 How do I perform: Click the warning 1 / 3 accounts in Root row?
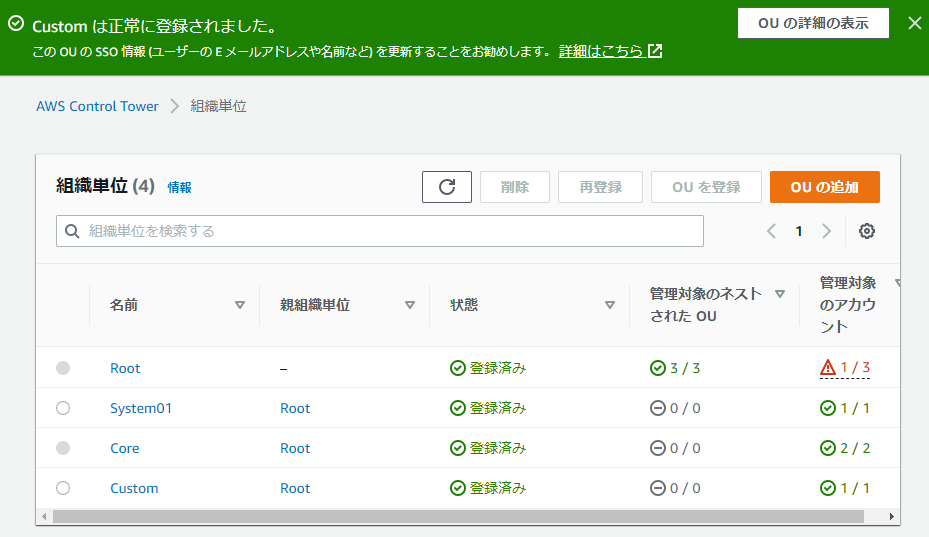tap(845, 367)
